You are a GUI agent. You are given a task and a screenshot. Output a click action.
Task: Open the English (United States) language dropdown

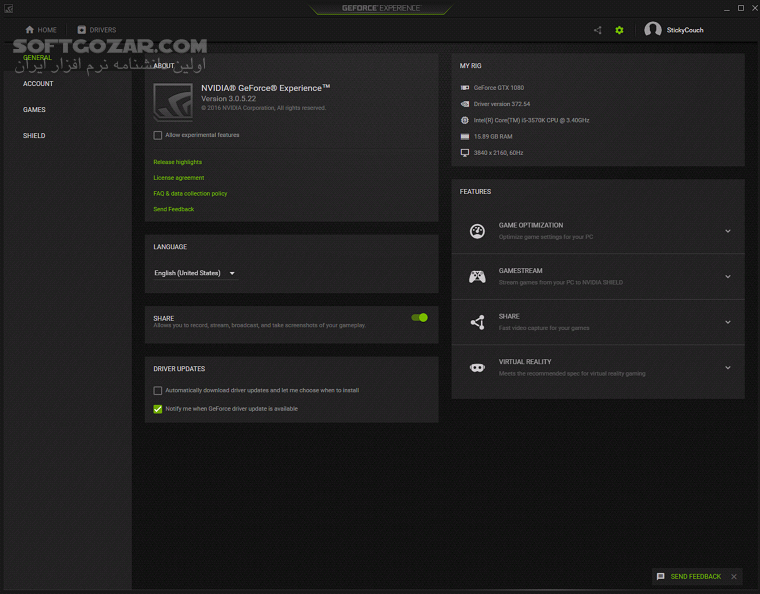[195, 273]
